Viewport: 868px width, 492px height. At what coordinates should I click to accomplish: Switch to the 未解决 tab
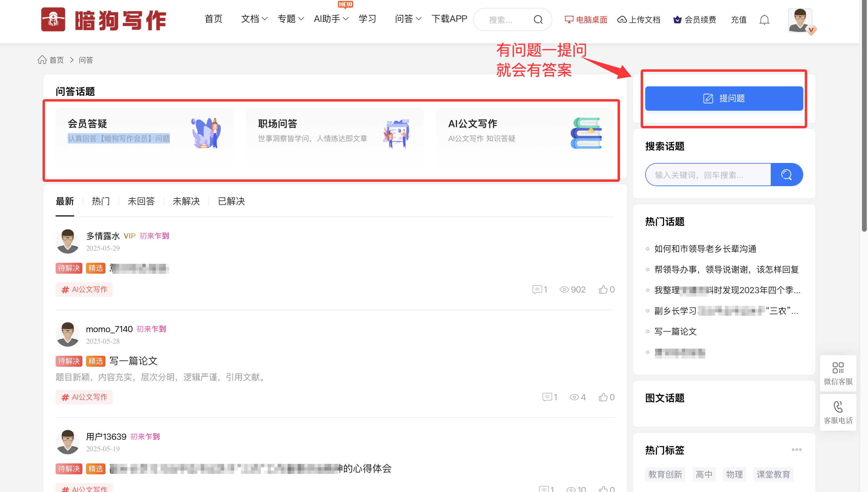(x=186, y=201)
